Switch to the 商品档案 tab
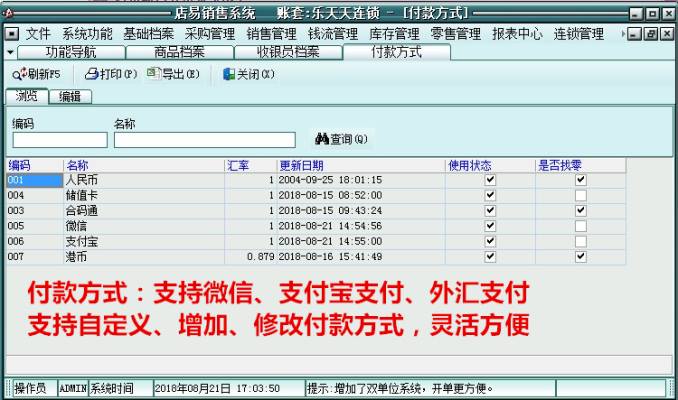 point(179,52)
